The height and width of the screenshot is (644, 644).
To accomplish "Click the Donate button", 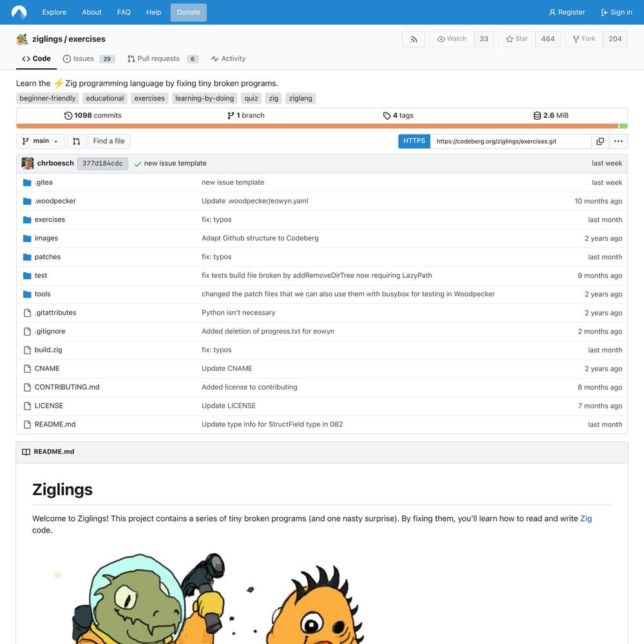I will point(189,12).
